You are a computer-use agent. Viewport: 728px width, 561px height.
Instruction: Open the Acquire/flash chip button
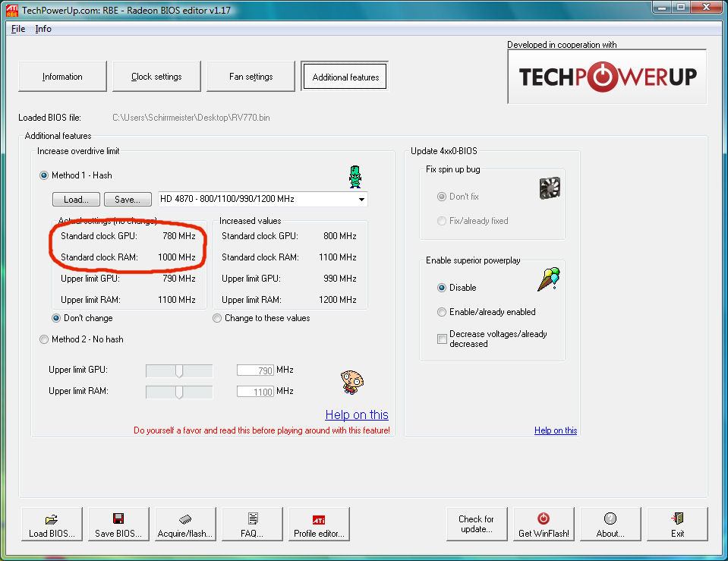185,525
